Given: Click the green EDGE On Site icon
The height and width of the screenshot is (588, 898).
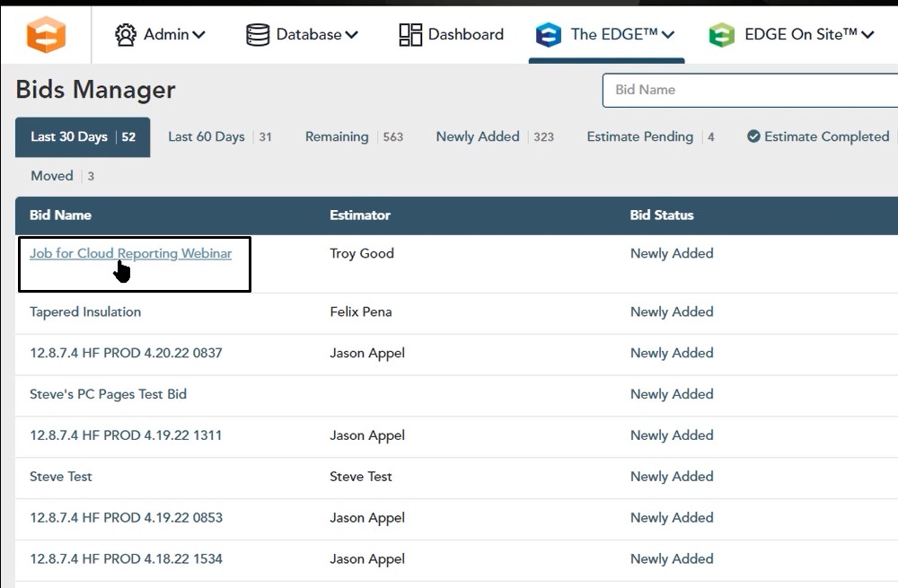Looking at the screenshot, I should (721, 35).
